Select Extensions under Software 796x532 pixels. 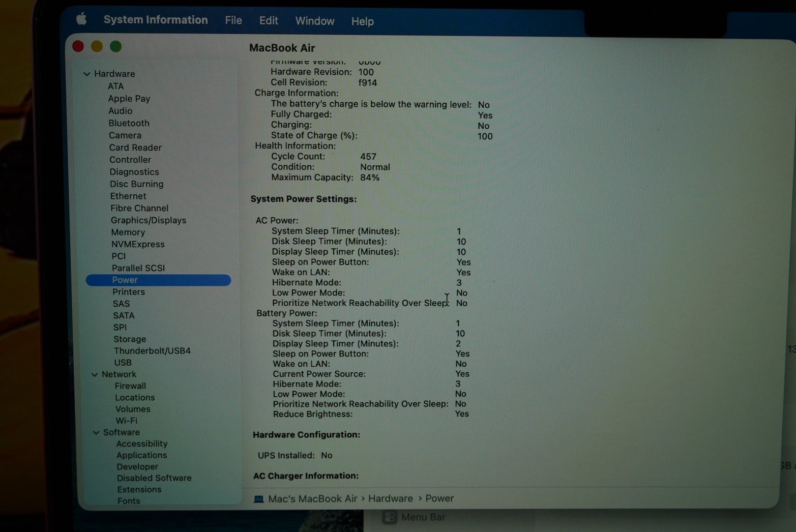[x=139, y=489]
